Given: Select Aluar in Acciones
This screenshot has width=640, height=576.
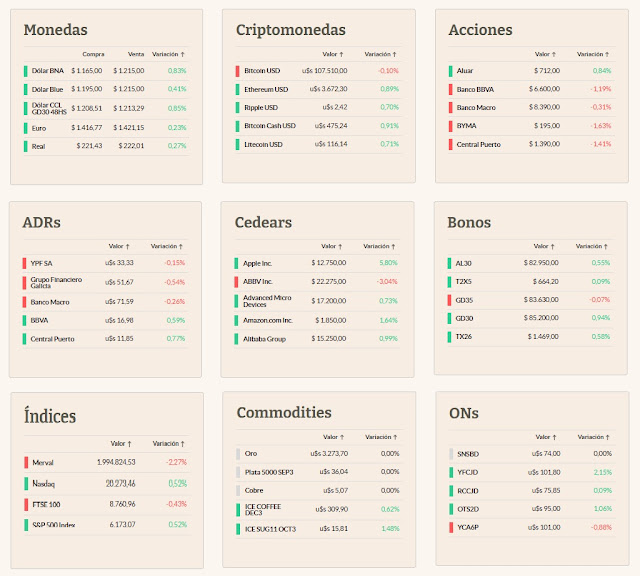Looking at the screenshot, I should [531, 71].
